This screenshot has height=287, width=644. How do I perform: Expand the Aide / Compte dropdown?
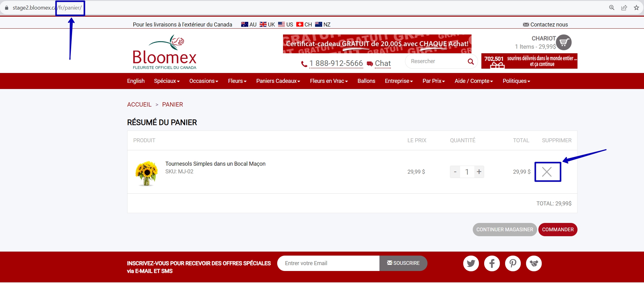474,81
